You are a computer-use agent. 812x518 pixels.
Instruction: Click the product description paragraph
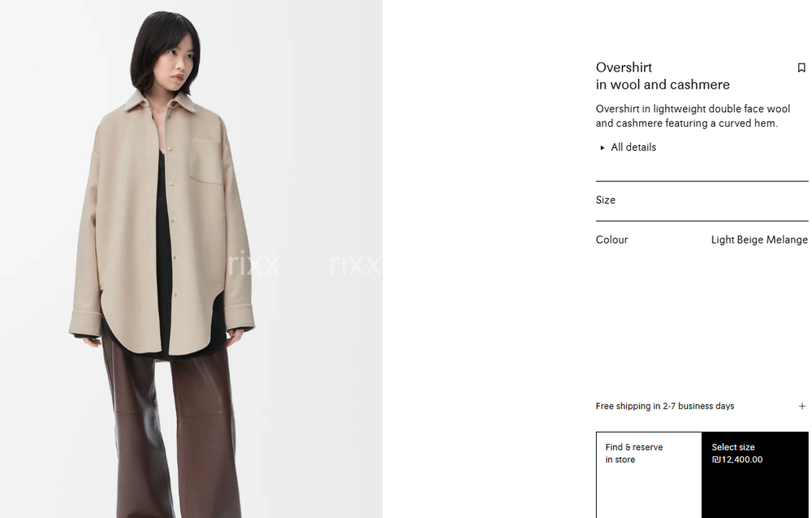(693, 116)
